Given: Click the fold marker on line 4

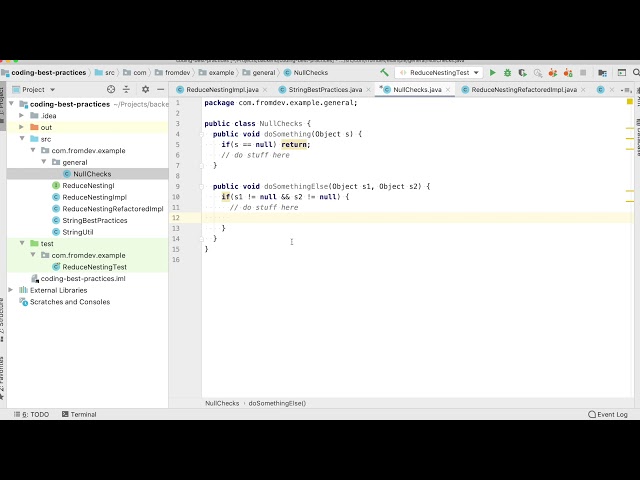Looking at the screenshot, I should (202, 134).
